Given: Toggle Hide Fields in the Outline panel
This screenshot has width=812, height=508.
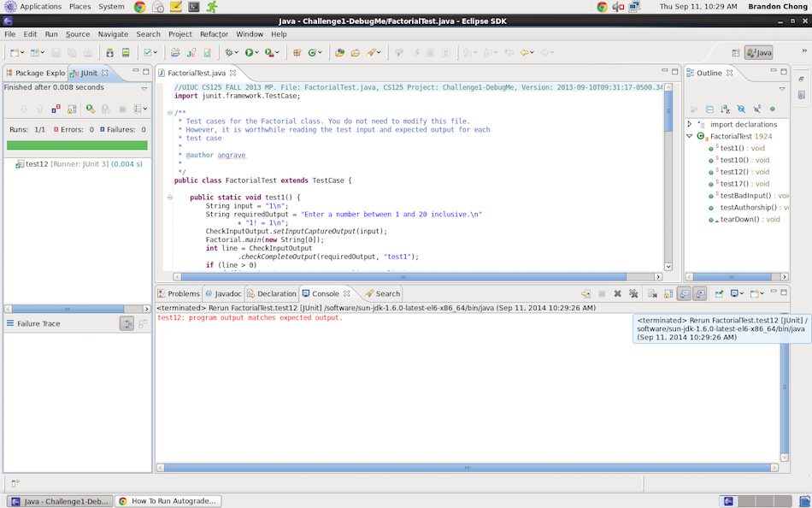Looking at the screenshot, I should coord(740,109).
